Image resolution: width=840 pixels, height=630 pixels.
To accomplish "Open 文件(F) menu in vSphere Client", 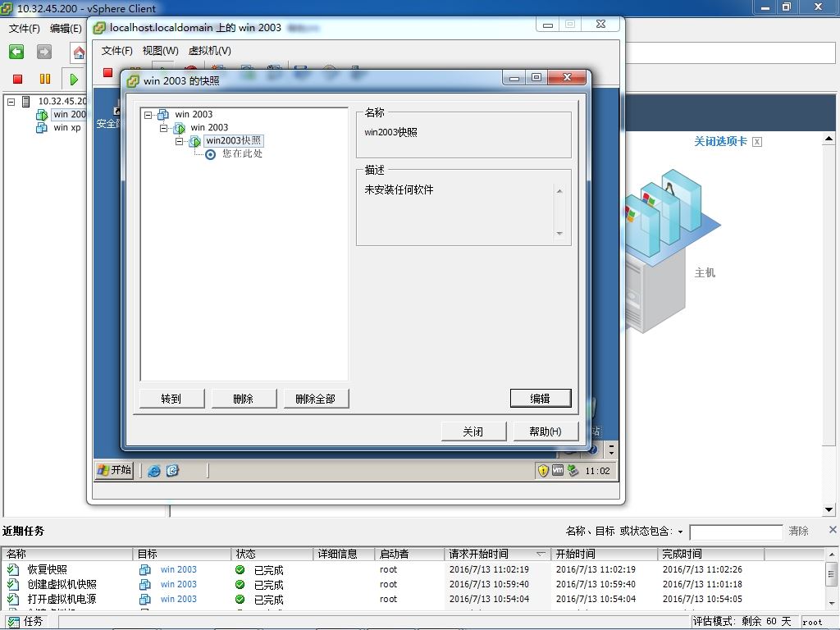I will [24, 29].
